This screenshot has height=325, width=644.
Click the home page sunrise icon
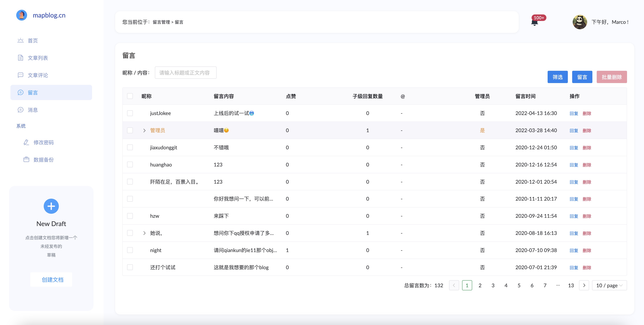pyautogui.click(x=21, y=40)
